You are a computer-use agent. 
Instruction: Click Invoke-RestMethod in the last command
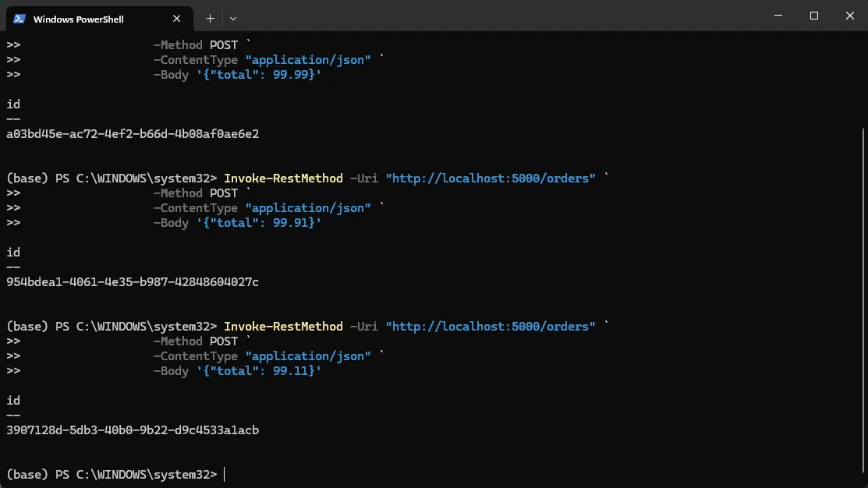pos(283,327)
